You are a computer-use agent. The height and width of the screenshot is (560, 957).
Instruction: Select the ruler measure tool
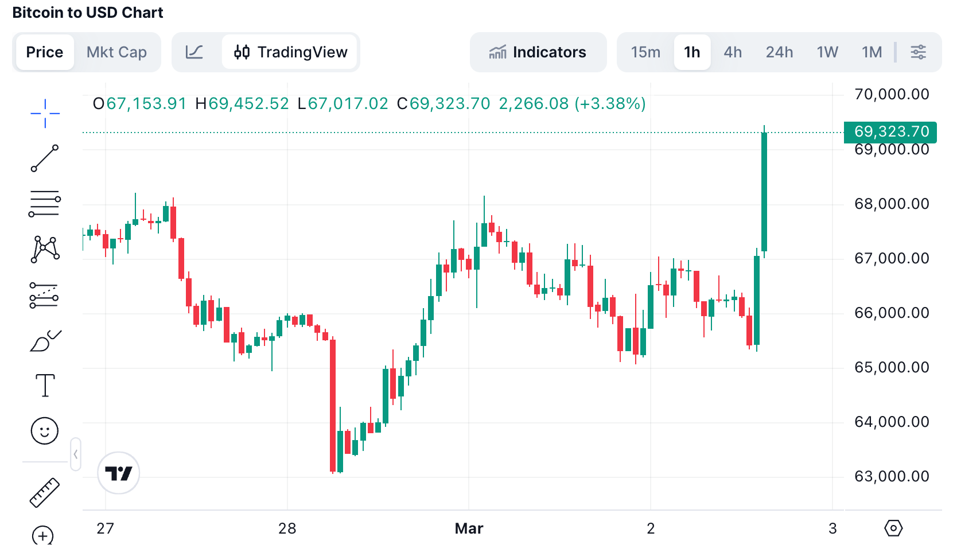pyautogui.click(x=45, y=492)
